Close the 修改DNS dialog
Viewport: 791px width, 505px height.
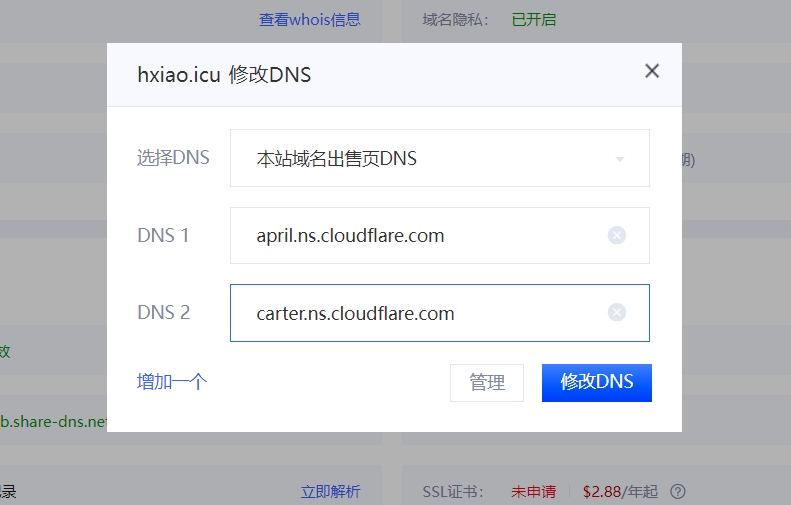click(652, 71)
